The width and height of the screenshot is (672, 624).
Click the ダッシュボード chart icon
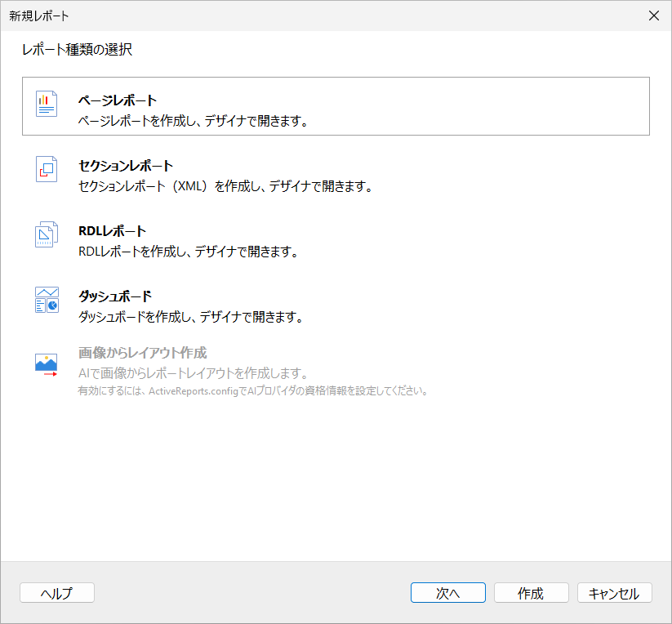coord(47,300)
